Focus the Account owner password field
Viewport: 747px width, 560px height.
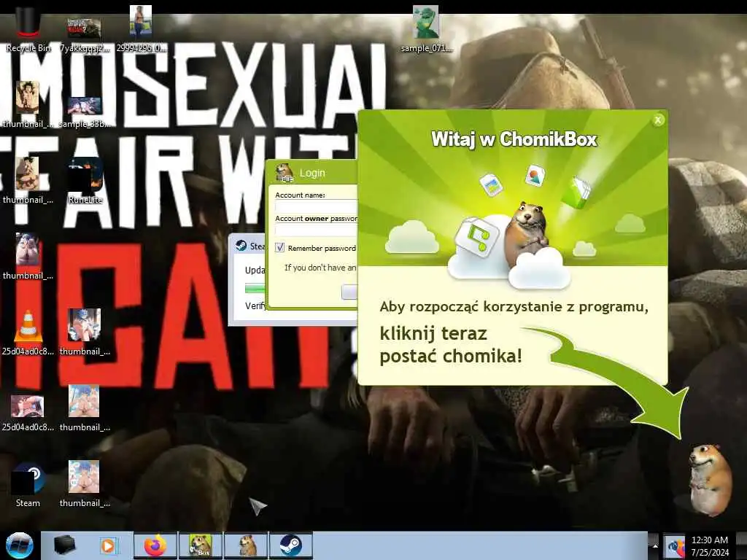[316, 230]
